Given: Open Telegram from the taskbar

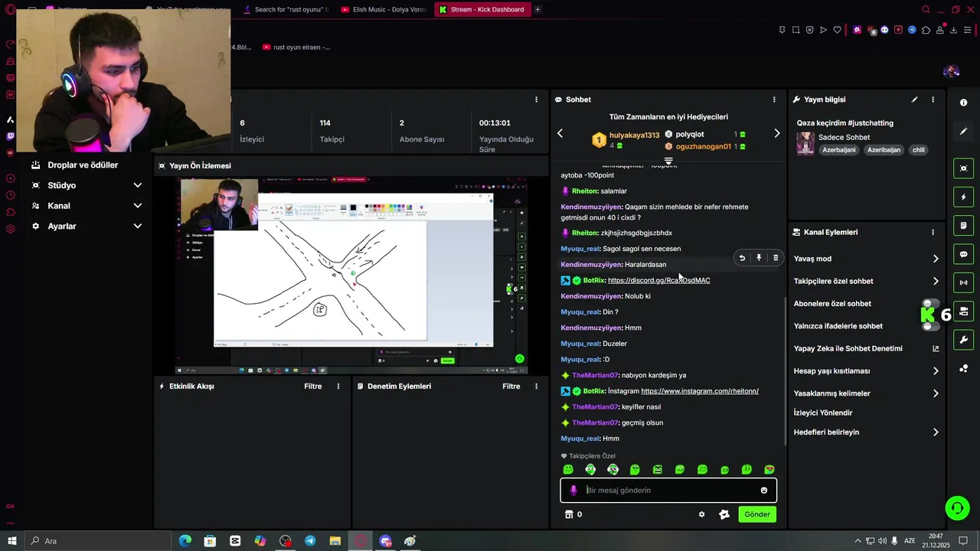Looking at the screenshot, I should [310, 541].
